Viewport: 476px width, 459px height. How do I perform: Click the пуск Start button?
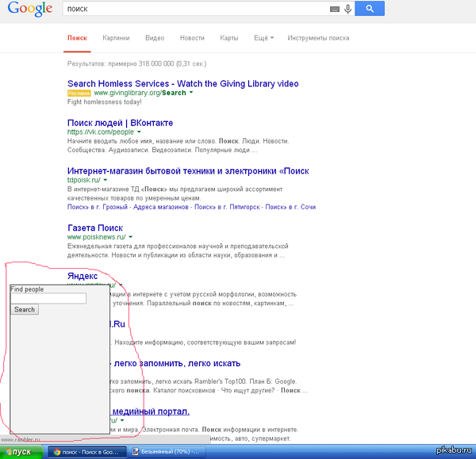coord(21,452)
